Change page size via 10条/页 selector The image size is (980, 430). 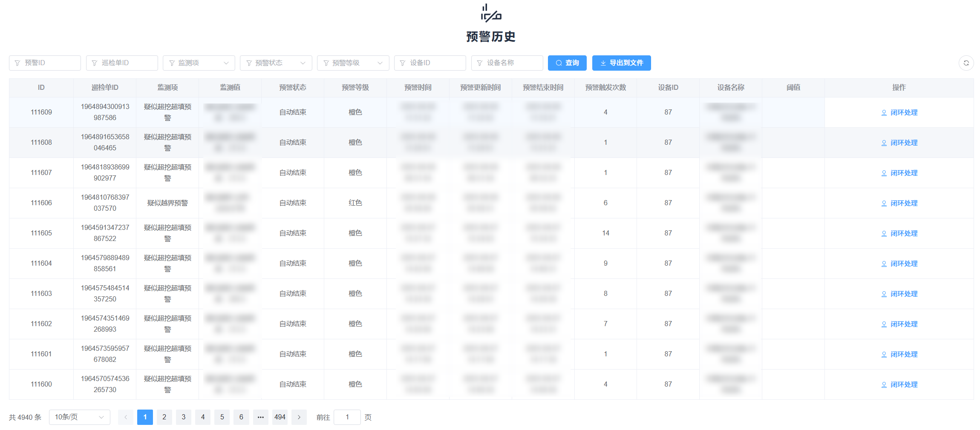coord(79,417)
